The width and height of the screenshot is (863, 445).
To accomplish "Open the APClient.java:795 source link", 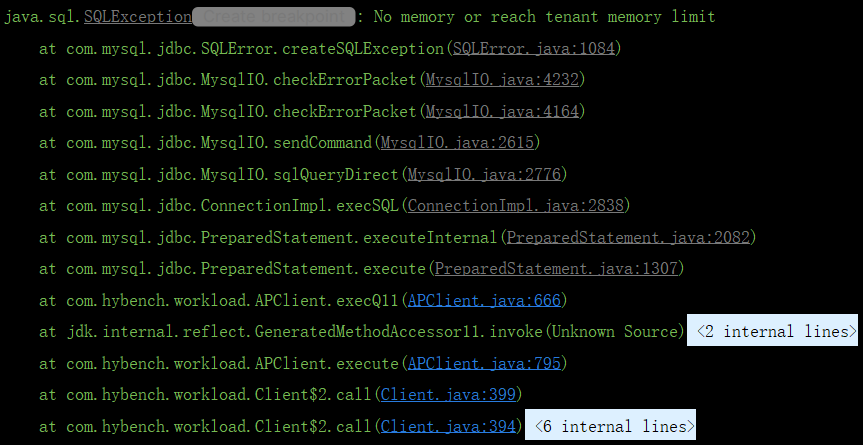I will click(x=485, y=363).
